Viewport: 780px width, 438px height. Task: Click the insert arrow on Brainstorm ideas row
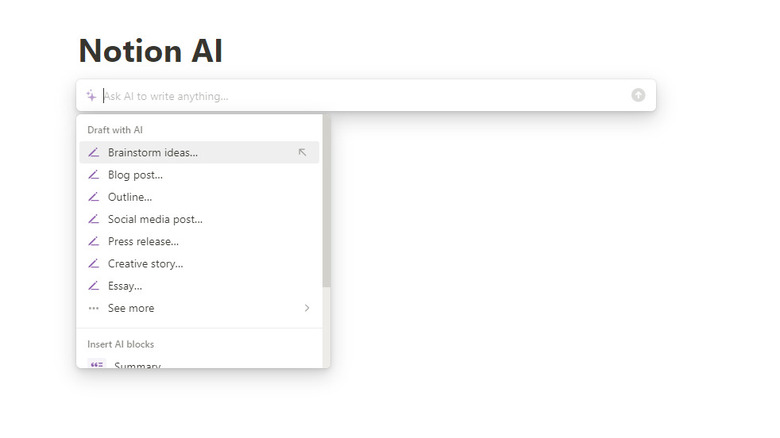(x=303, y=153)
